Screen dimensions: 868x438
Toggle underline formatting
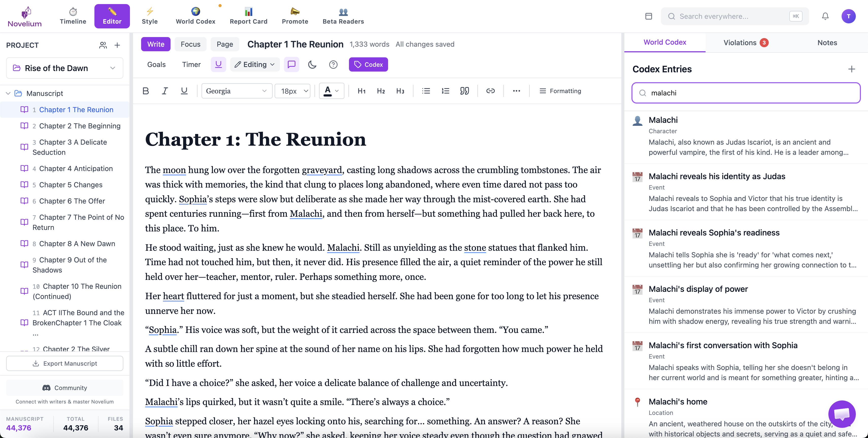184,91
